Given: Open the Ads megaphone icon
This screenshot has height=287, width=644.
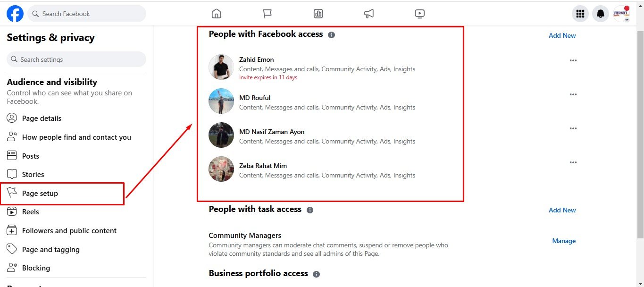Looking at the screenshot, I should coord(369,14).
